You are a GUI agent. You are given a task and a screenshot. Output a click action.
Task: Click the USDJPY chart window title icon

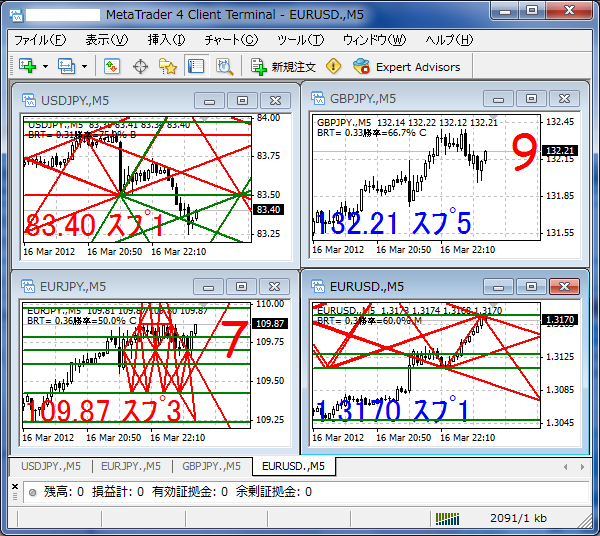pyautogui.click(x=29, y=100)
